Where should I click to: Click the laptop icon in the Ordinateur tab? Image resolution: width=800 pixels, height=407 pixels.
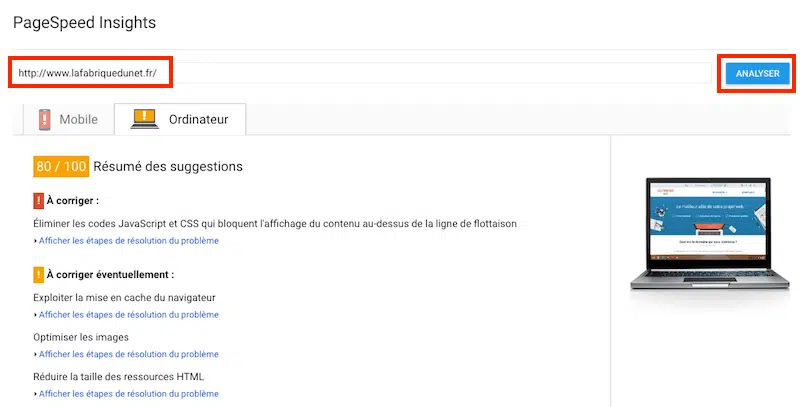tap(146, 119)
